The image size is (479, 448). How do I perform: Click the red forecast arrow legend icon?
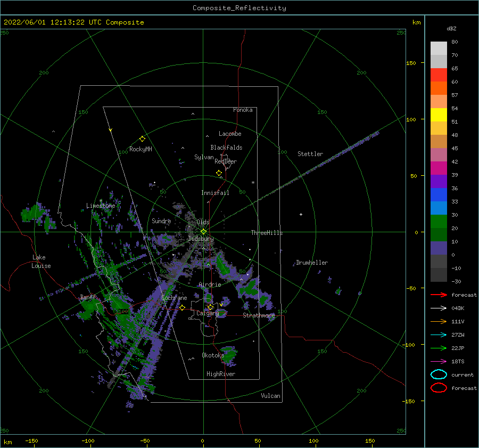[x=439, y=295]
